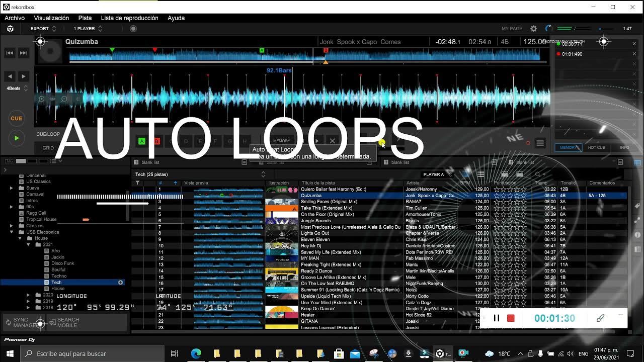Viewport: 644px width, 362px height.
Task: Stop the screen recording
Action: coord(511,318)
